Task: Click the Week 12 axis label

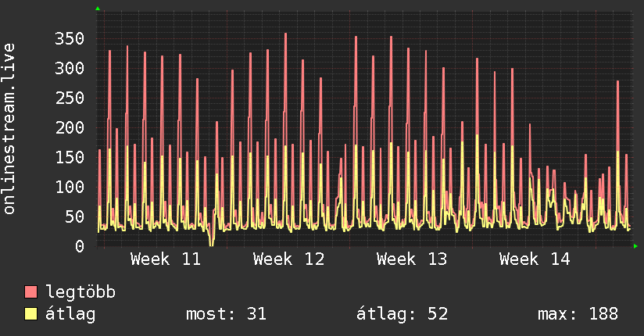Action: click(288, 259)
